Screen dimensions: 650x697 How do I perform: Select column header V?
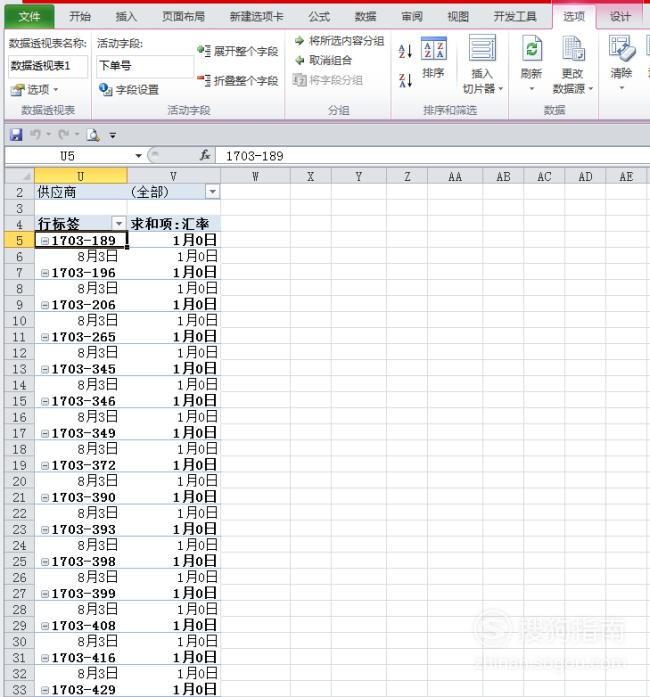(x=174, y=176)
